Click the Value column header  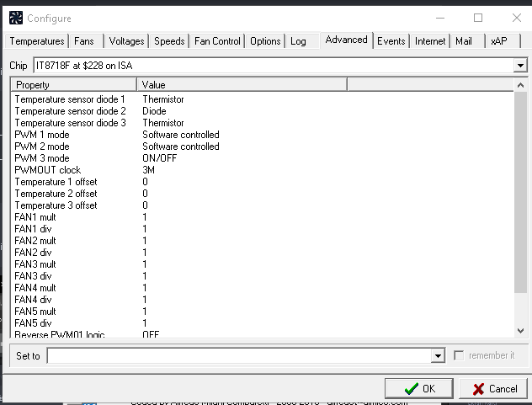[242, 84]
